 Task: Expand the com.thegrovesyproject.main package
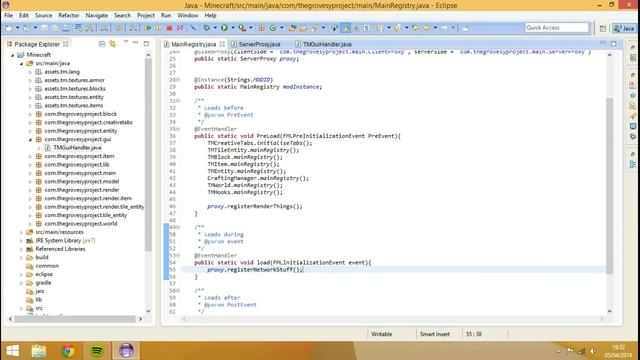coord(30,173)
